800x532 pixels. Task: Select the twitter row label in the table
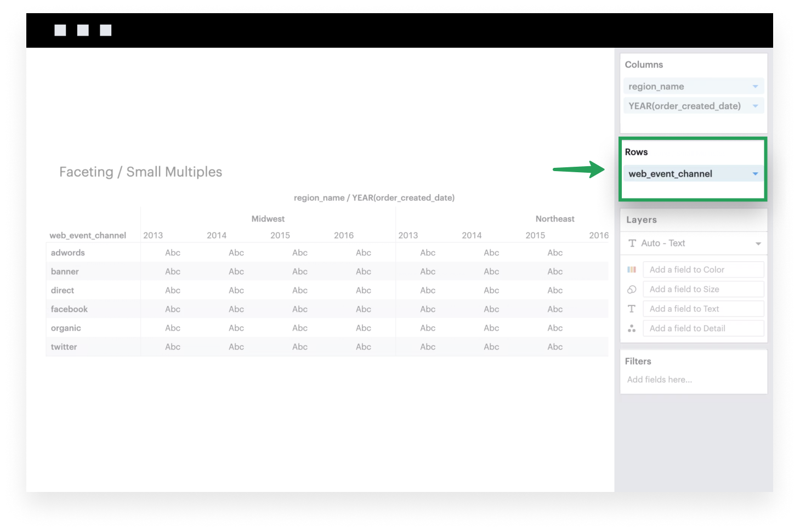click(64, 347)
